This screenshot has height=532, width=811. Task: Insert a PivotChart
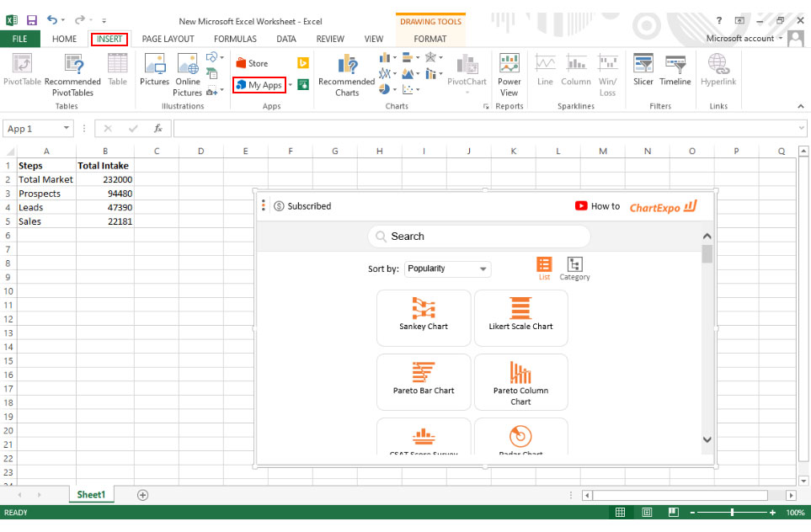pyautogui.click(x=467, y=73)
